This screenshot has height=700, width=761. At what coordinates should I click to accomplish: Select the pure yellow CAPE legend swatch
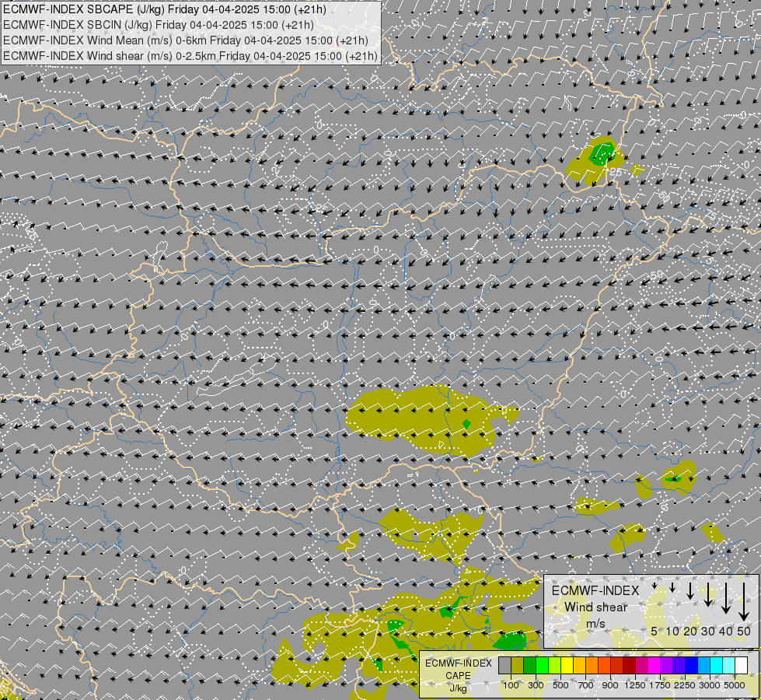[x=567, y=666]
